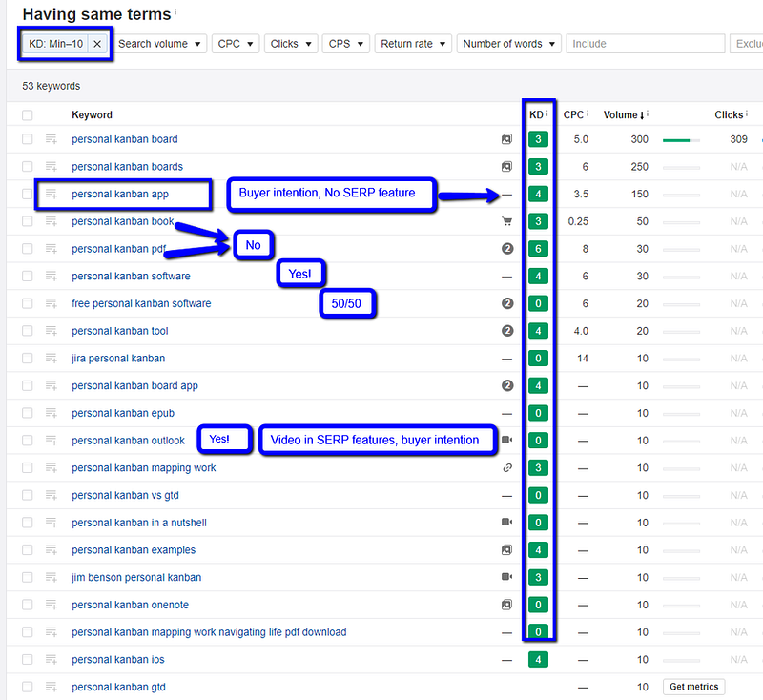Open the Return rate filter dropdown
This screenshot has height=700, width=763.
413,44
